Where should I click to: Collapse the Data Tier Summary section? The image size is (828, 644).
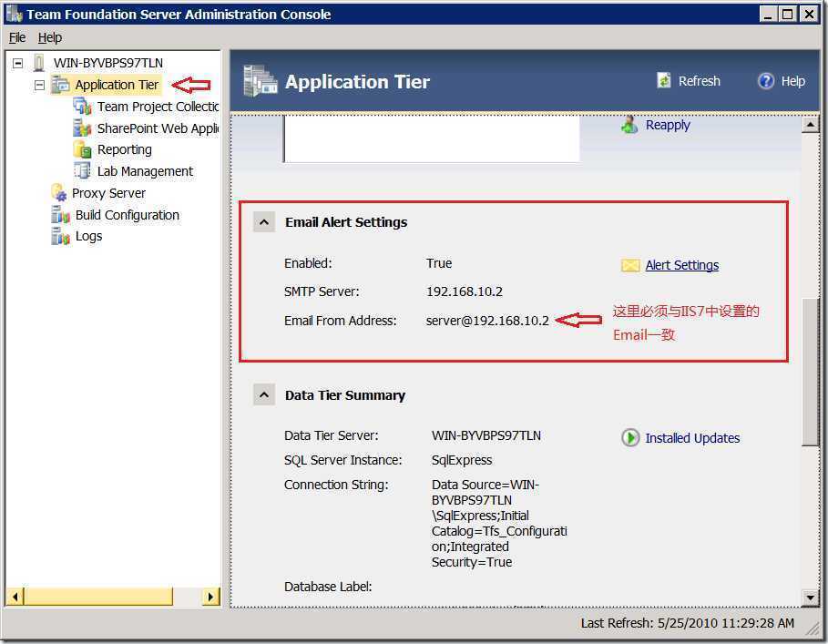264,394
